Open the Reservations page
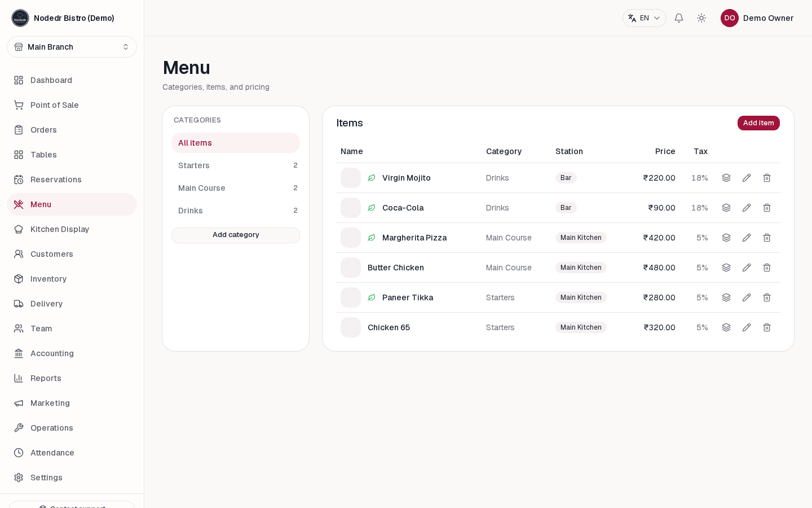The width and height of the screenshot is (812, 508). click(x=72, y=179)
